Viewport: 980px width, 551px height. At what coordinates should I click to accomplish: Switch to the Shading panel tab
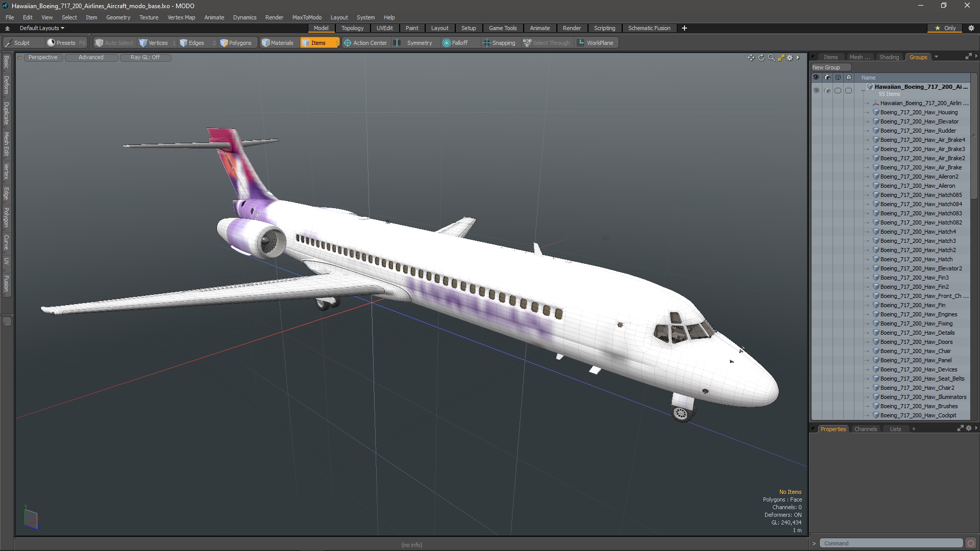889,57
